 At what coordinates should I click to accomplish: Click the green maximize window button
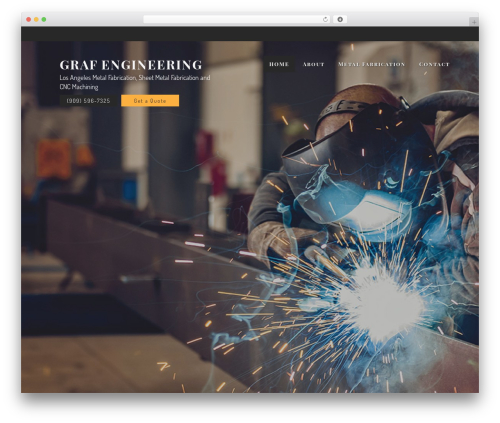pyautogui.click(x=44, y=19)
